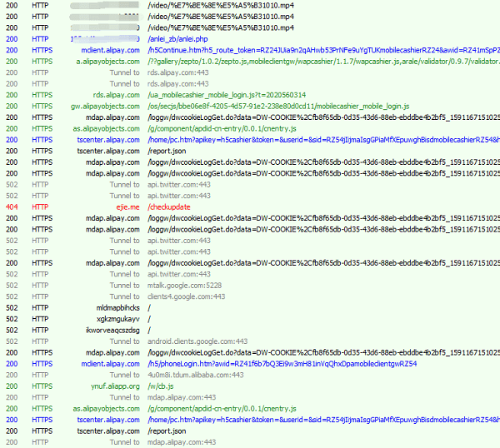Open the /h5/phoneLogin.htm request

282,364
